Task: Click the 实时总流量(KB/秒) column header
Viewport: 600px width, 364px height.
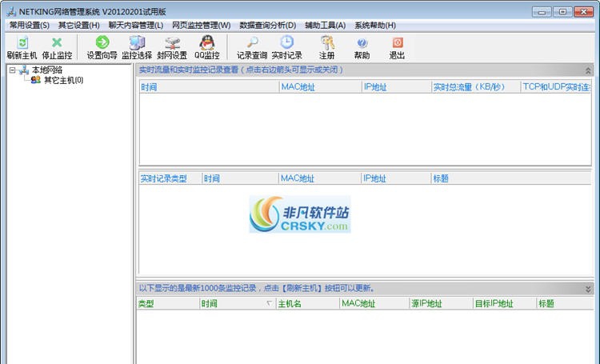Action: [x=476, y=87]
